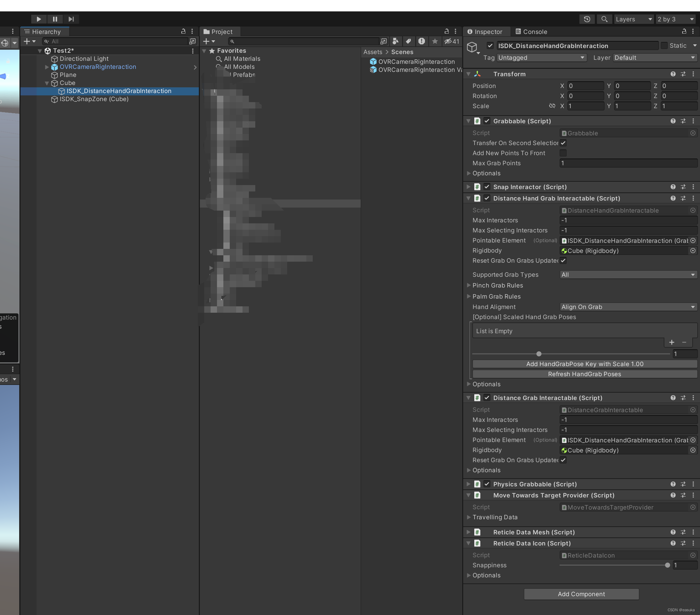The image size is (700, 615).
Task: Open the global search magnifier in the toolbar
Action: click(604, 19)
